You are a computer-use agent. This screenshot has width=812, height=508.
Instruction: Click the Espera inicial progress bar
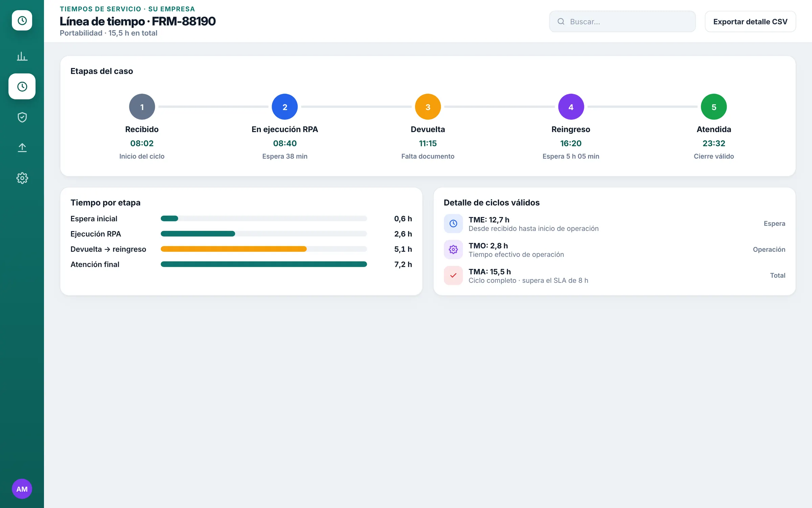coord(264,218)
